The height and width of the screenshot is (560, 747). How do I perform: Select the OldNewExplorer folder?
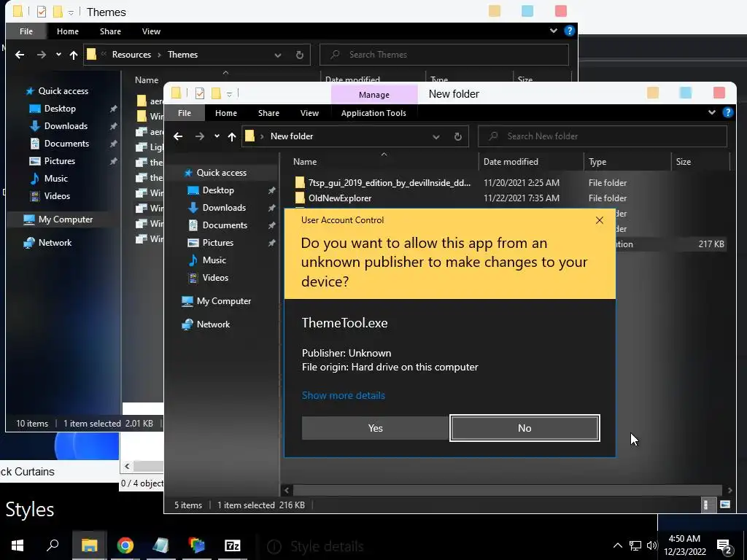pyautogui.click(x=333, y=198)
